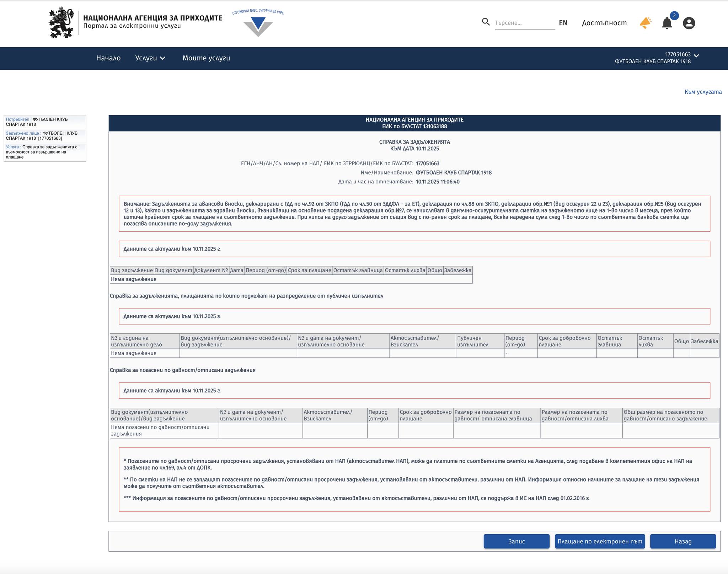728x574 pixels.
Task: Switch language with the EN link
Action: coord(563,23)
